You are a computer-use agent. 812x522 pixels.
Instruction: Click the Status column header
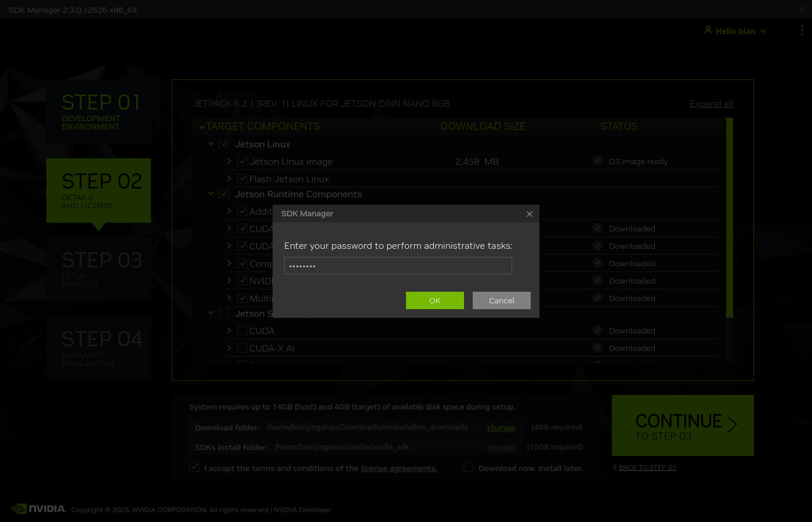619,126
